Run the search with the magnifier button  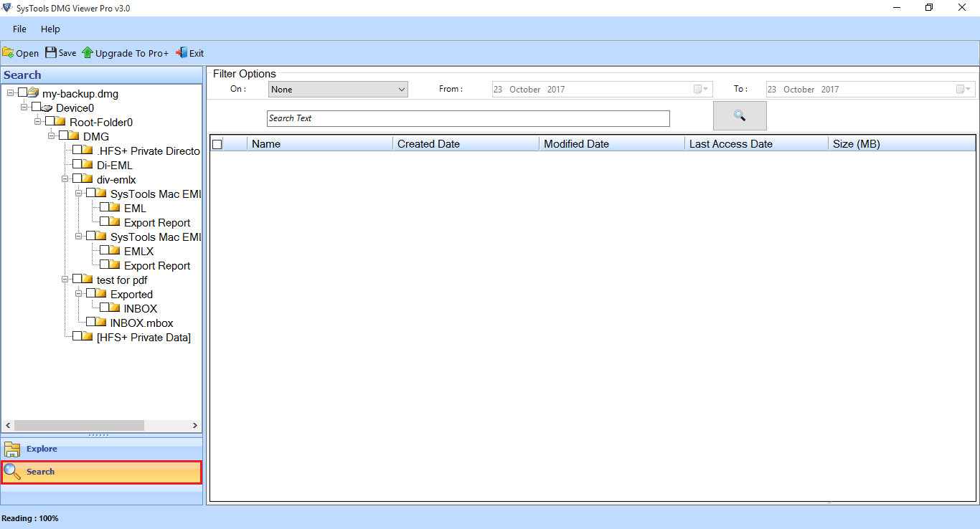tap(740, 115)
